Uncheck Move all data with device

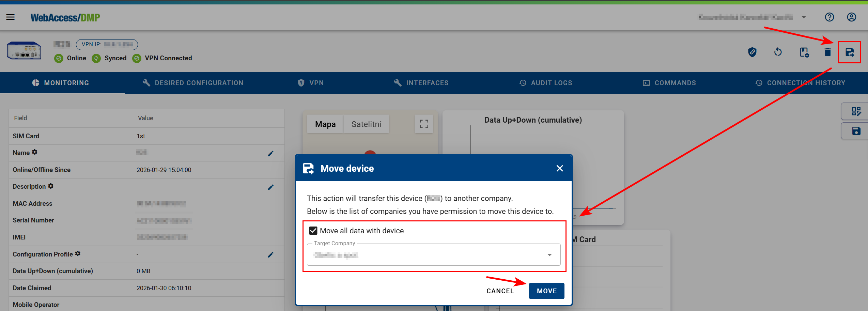[313, 231]
